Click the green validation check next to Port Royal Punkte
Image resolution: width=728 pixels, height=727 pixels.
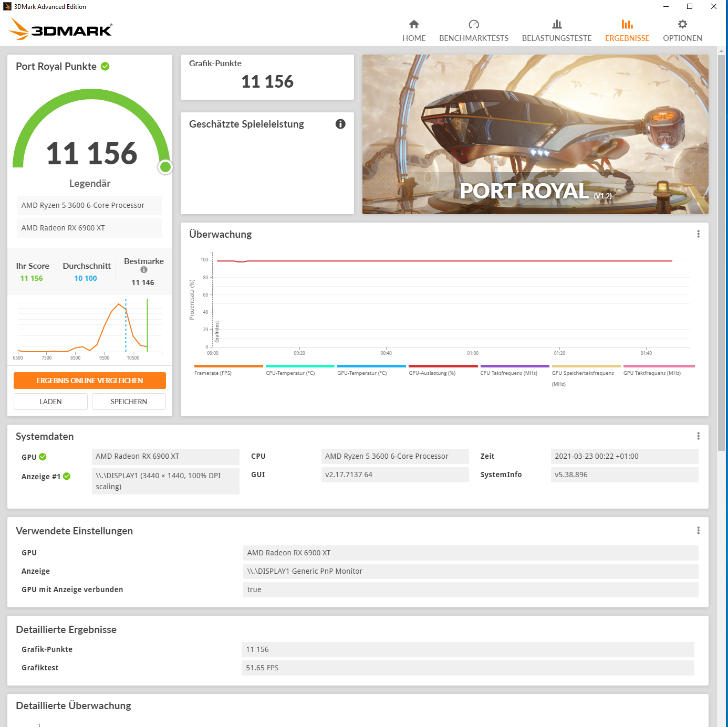pos(105,66)
